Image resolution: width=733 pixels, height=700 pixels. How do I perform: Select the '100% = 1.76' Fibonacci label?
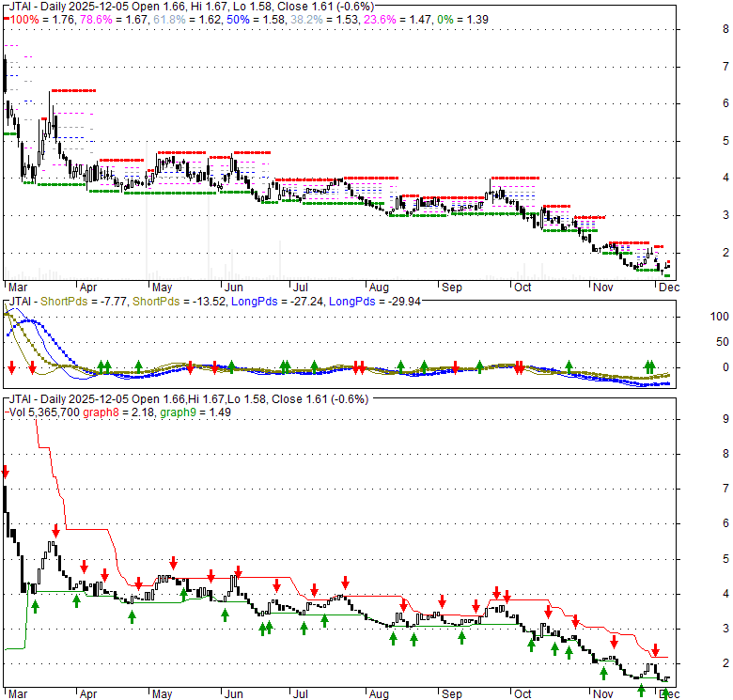point(42,20)
